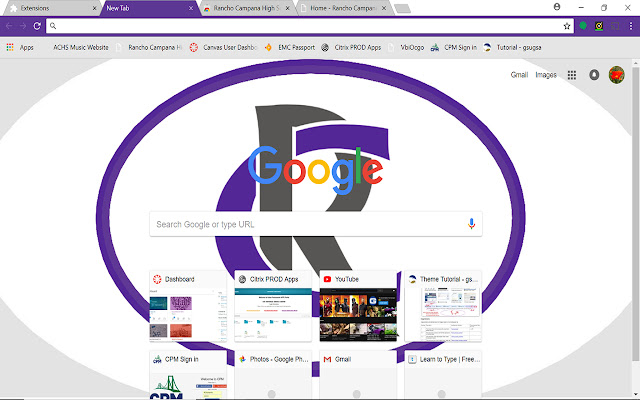
Task: Open the Chrome profile icon in title bar
Action: [557, 7]
